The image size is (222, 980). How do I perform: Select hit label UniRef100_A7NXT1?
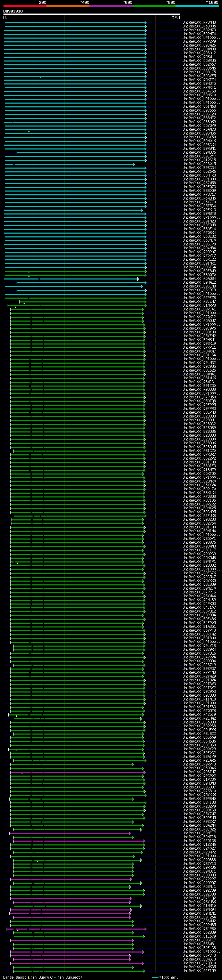point(199,88)
